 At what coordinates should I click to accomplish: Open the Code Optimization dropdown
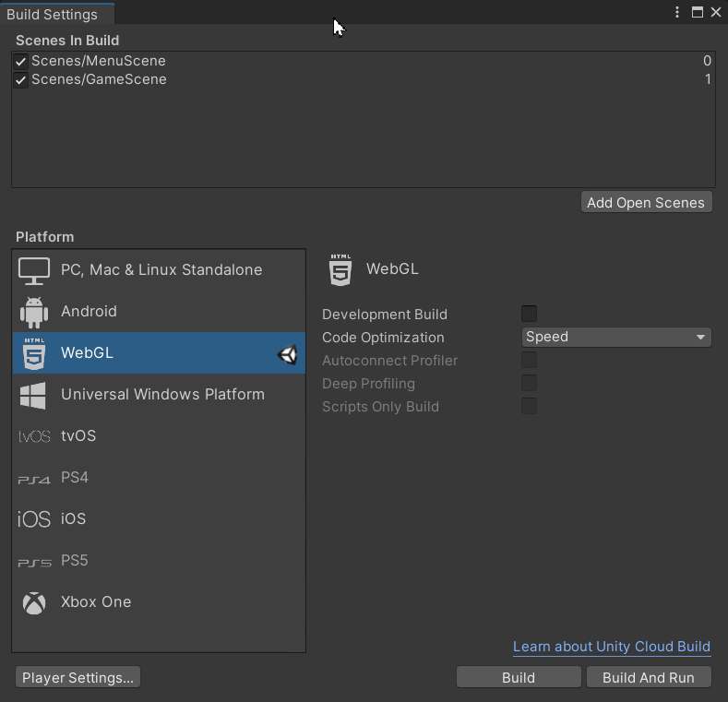coord(616,337)
